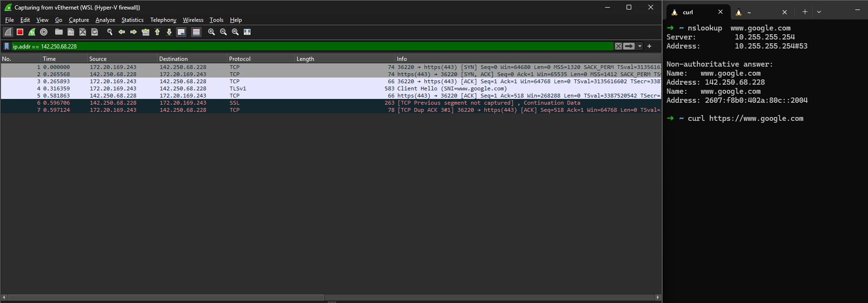Go forward to the next packet
The height and width of the screenshot is (303, 868).
[x=134, y=32]
